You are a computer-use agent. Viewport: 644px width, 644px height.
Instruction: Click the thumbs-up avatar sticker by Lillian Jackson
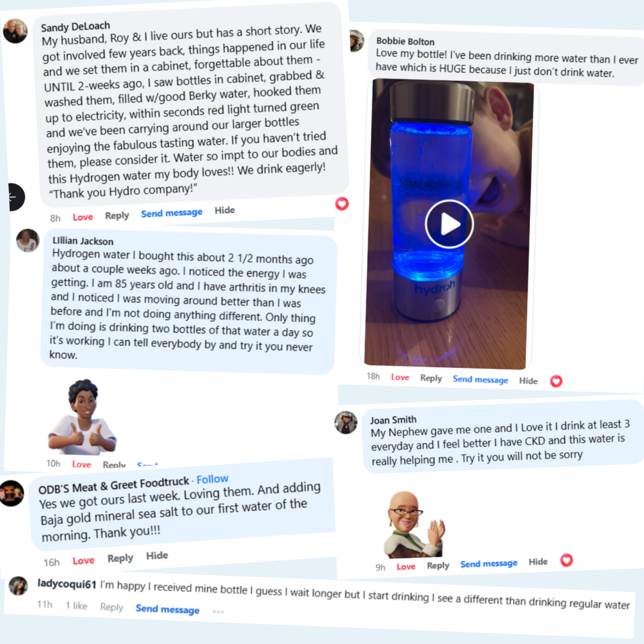(83, 417)
